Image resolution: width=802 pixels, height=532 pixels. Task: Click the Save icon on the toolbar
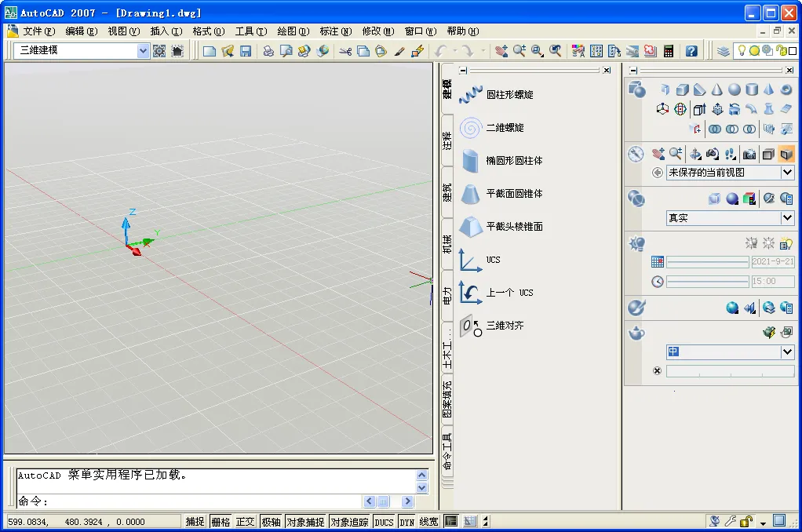[x=246, y=49]
